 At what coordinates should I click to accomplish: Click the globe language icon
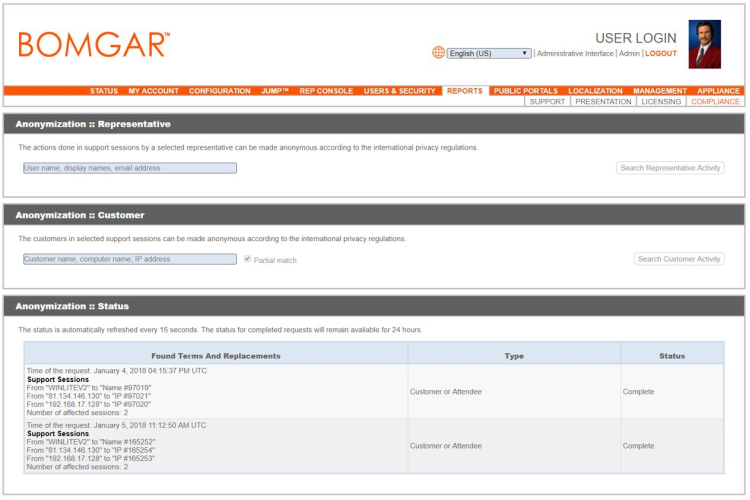(438, 53)
